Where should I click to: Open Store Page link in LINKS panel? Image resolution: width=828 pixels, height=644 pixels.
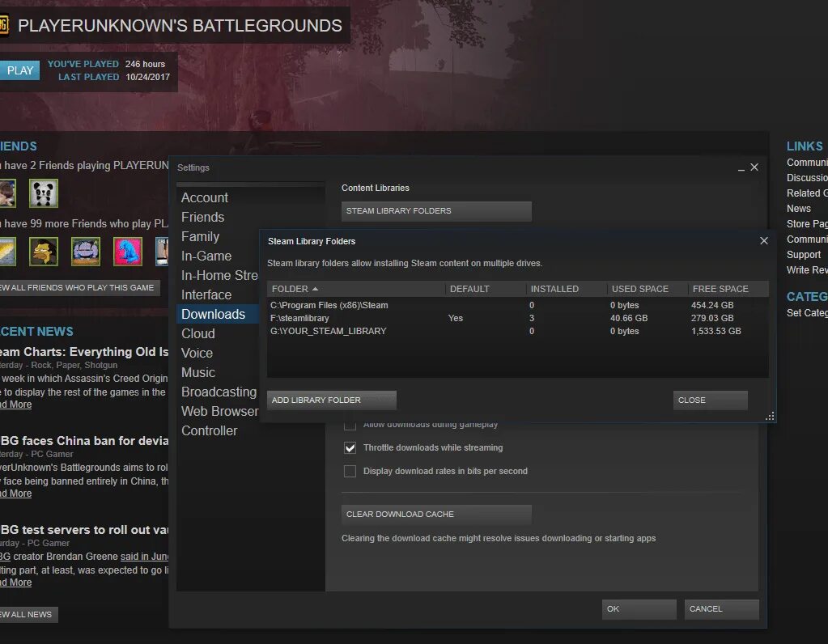807,224
